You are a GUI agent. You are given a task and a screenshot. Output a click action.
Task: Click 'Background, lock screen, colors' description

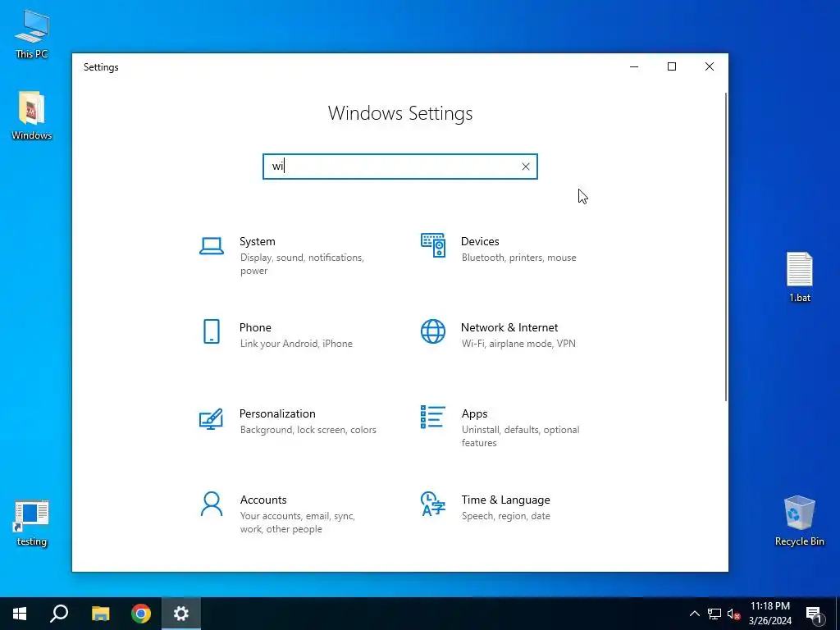tap(308, 430)
